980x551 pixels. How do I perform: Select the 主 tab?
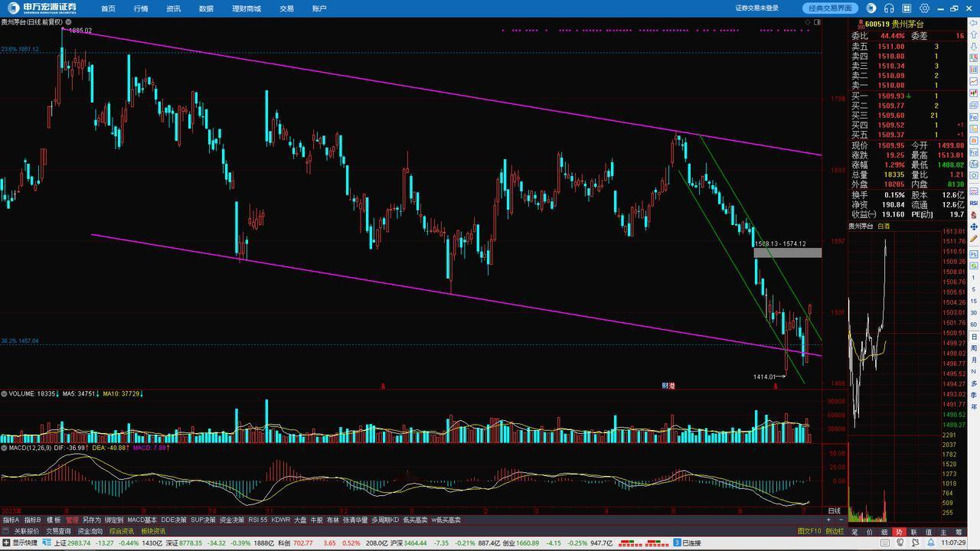pos(943,532)
